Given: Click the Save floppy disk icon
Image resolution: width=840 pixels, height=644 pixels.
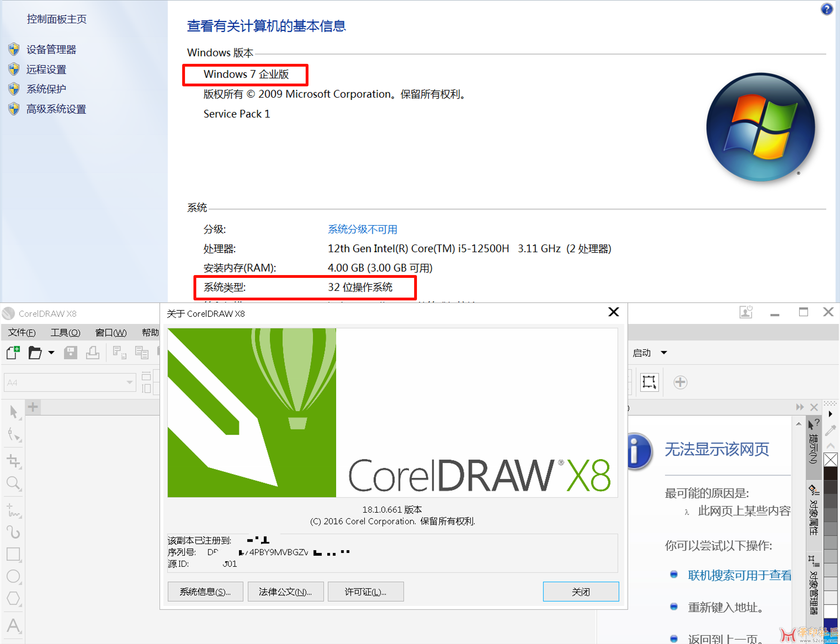Looking at the screenshot, I should click(70, 352).
